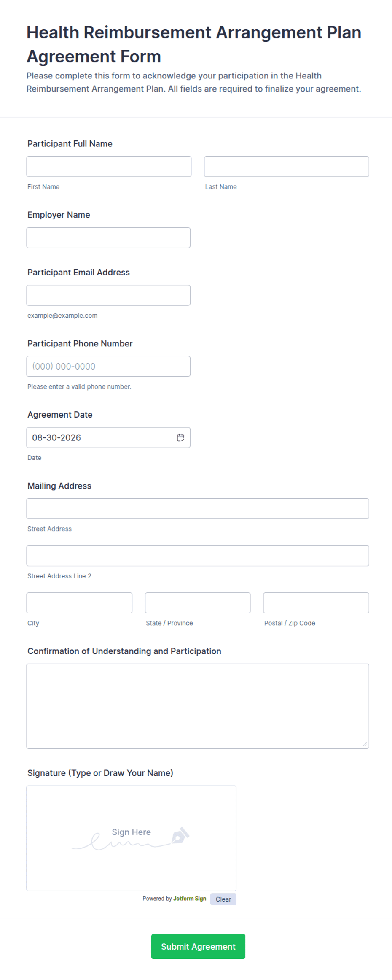Click the City input field
This screenshot has width=392, height=980.
(x=79, y=603)
